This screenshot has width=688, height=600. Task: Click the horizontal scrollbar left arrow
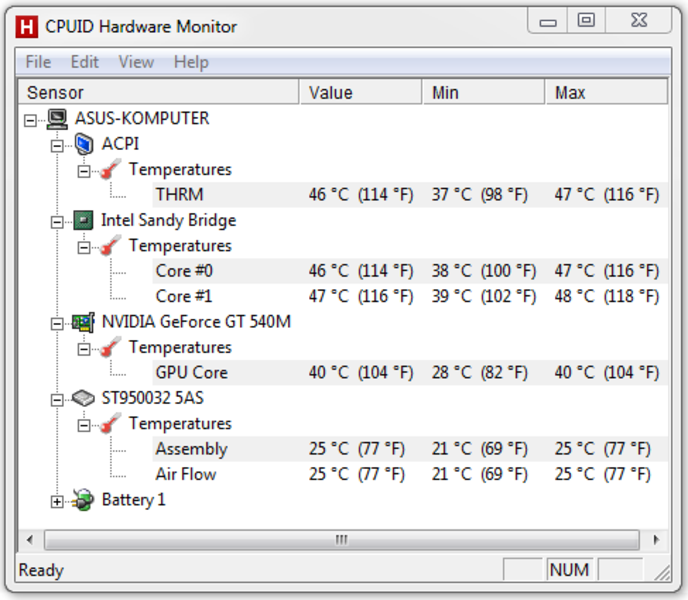click(30, 539)
